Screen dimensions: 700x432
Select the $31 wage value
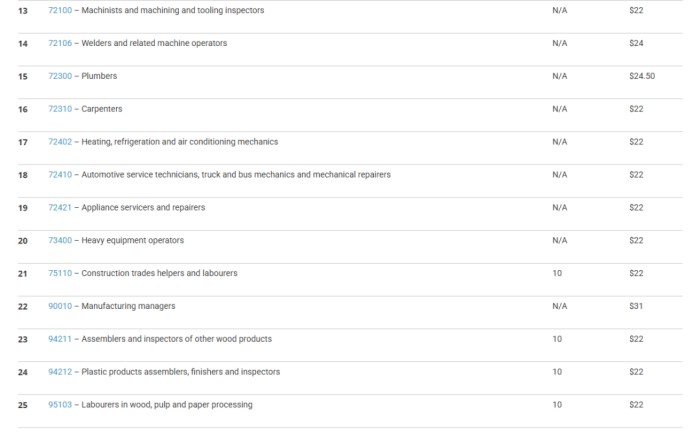(x=636, y=306)
